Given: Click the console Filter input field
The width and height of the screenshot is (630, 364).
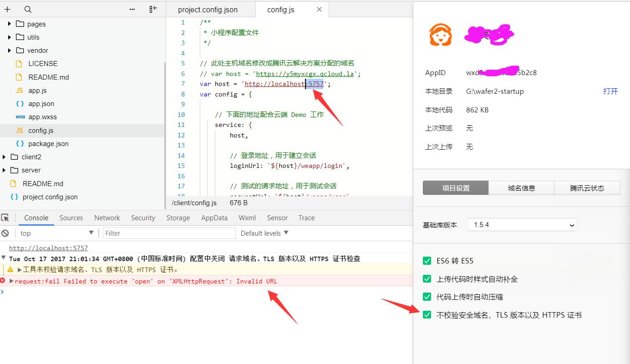Looking at the screenshot, I should [169, 233].
